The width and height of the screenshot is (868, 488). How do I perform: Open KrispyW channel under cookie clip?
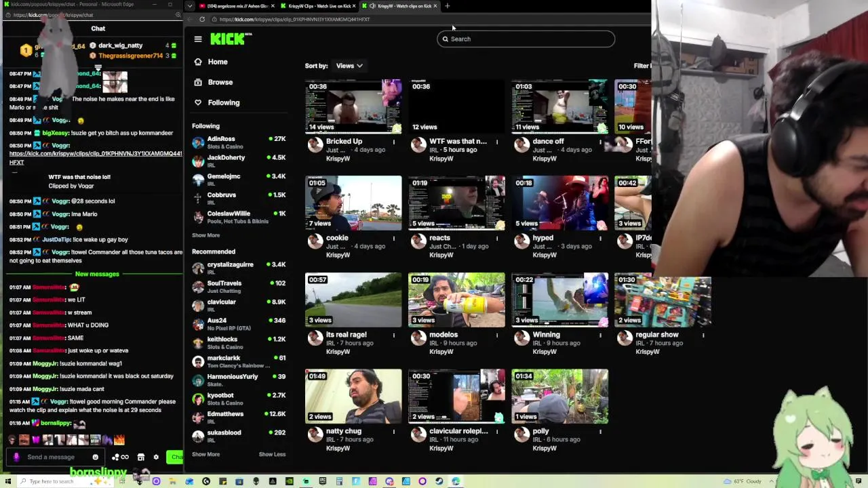tap(338, 255)
